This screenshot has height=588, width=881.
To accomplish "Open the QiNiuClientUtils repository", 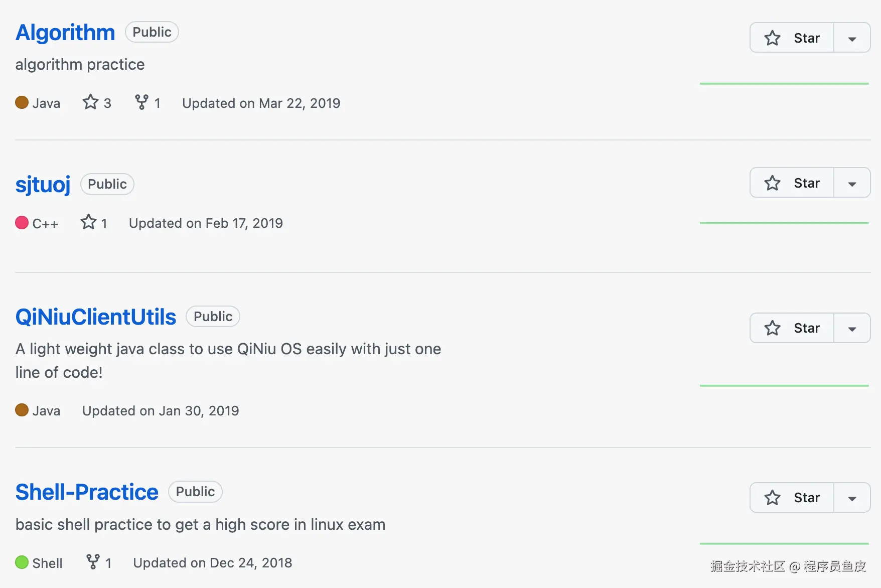I will (96, 317).
